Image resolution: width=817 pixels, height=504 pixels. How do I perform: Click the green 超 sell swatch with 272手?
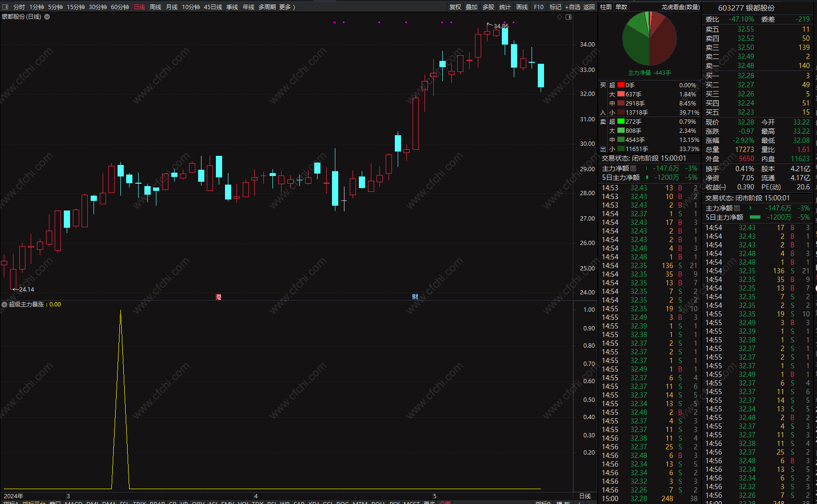pos(621,121)
